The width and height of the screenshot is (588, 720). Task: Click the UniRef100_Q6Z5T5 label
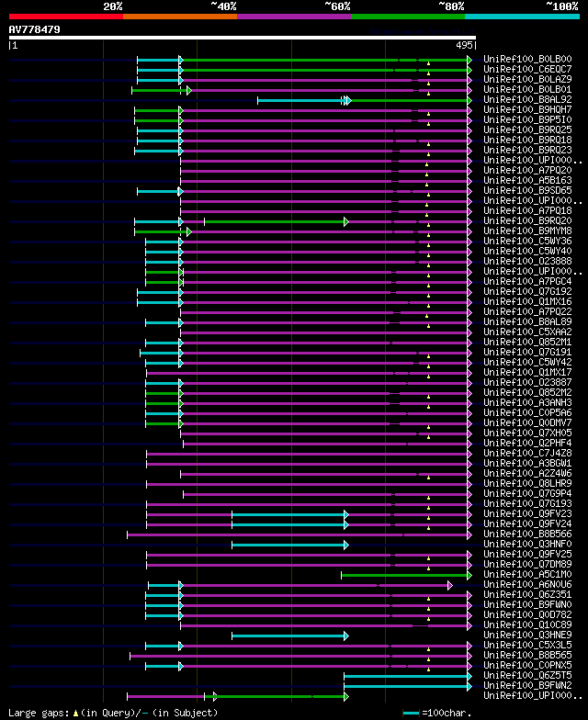pyautogui.click(x=527, y=676)
